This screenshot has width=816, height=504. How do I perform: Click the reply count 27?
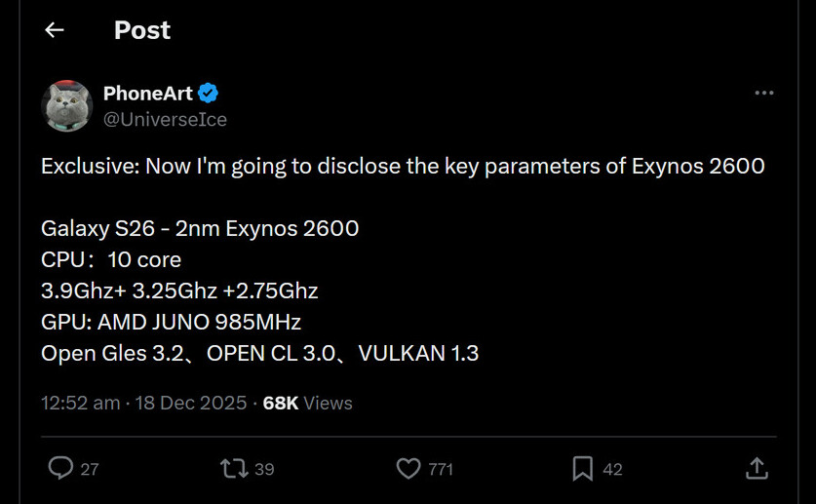pyautogui.click(x=90, y=470)
